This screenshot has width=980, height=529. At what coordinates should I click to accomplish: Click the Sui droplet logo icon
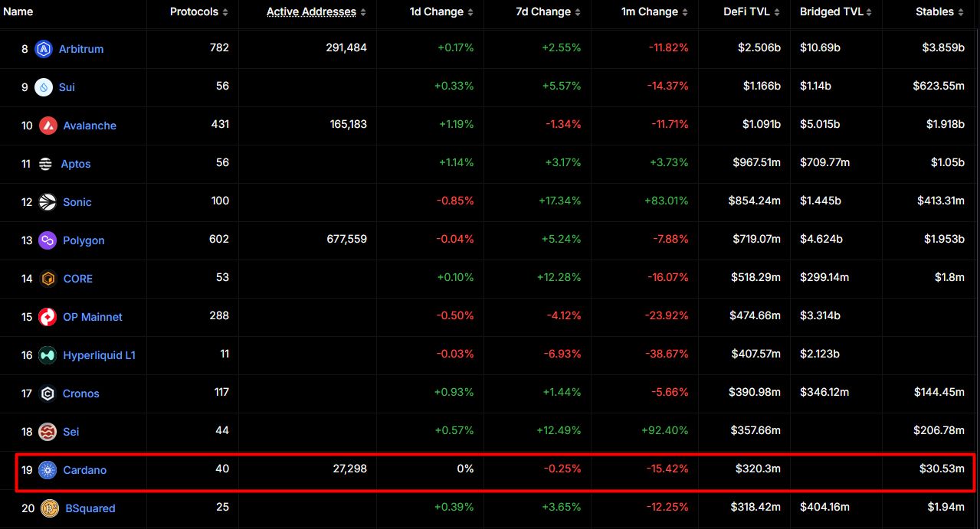[x=44, y=87]
